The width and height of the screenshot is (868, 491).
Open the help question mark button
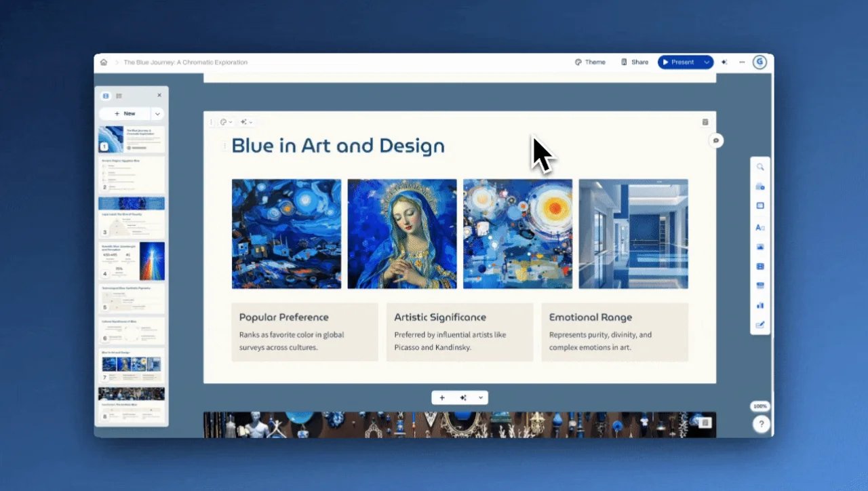click(x=761, y=425)
